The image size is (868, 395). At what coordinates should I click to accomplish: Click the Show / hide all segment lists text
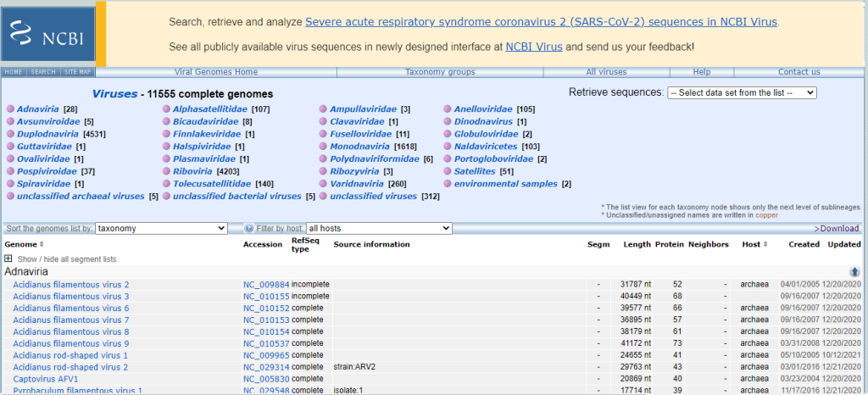(x=67, y=259)
